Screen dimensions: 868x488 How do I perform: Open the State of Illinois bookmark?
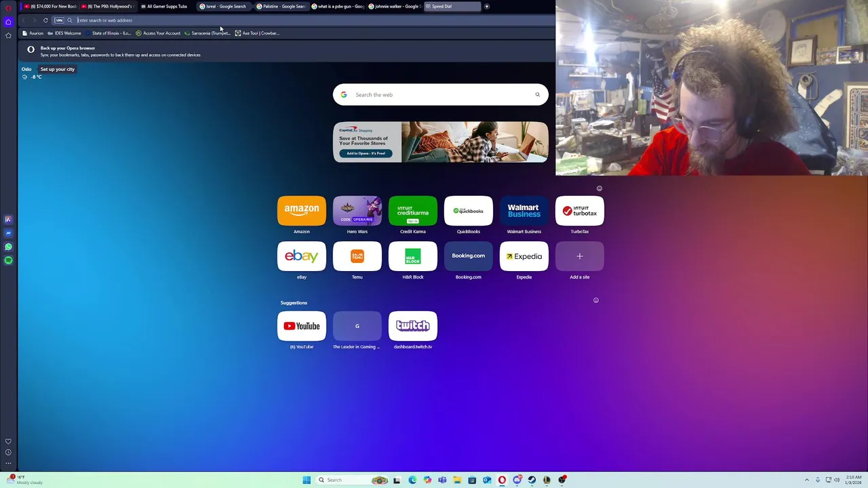click(108, 33)
